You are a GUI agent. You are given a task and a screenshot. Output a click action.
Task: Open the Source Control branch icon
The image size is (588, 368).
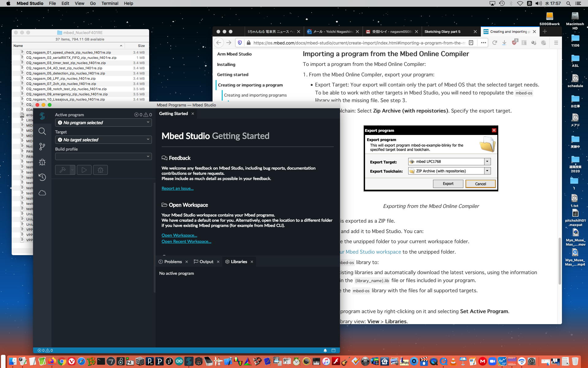(x=42, y=147)
